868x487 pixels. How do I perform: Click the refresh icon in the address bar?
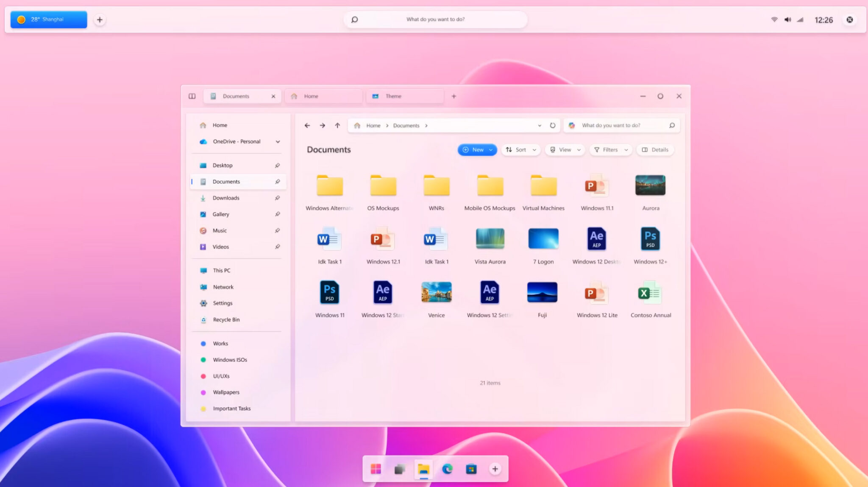(552, 125)
